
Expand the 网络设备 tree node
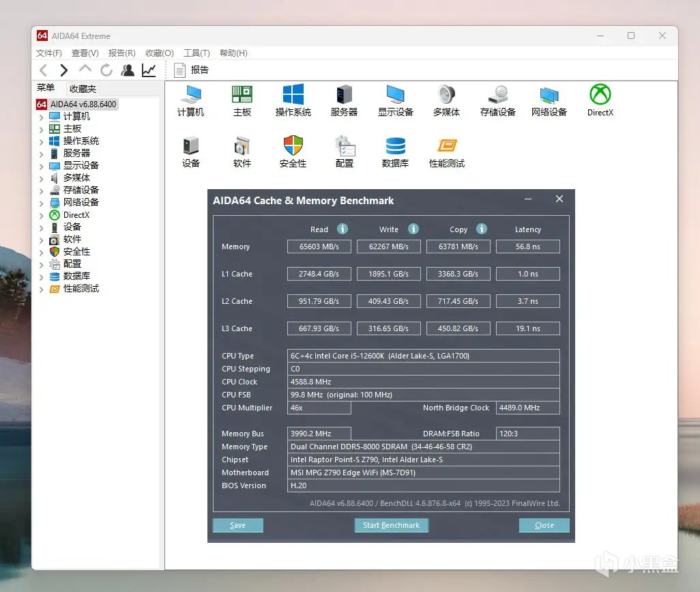[x=41, y=203]
